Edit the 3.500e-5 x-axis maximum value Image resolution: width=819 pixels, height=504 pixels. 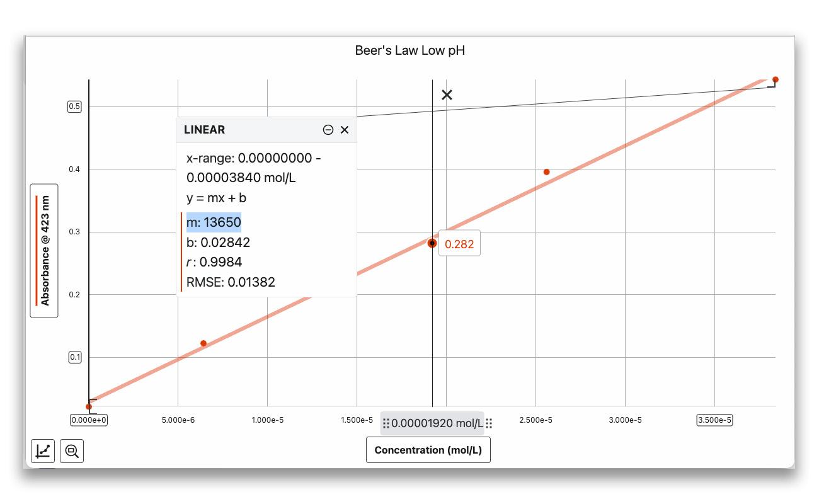tap(714, 420)
